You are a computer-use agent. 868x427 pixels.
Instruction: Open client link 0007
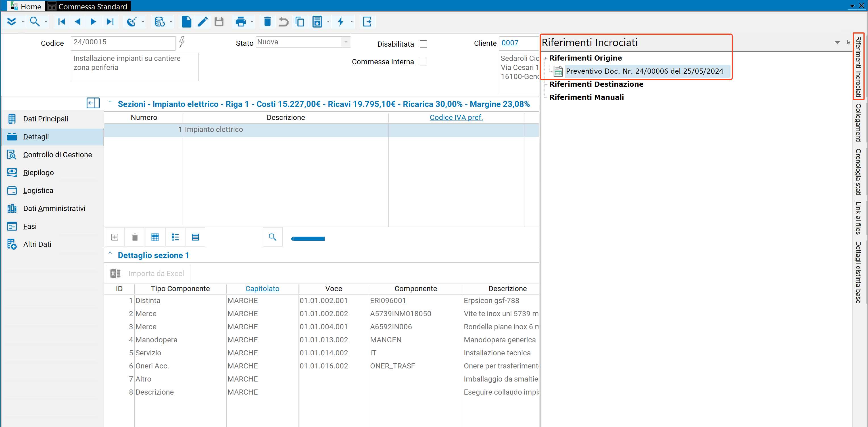pos(510,43)
